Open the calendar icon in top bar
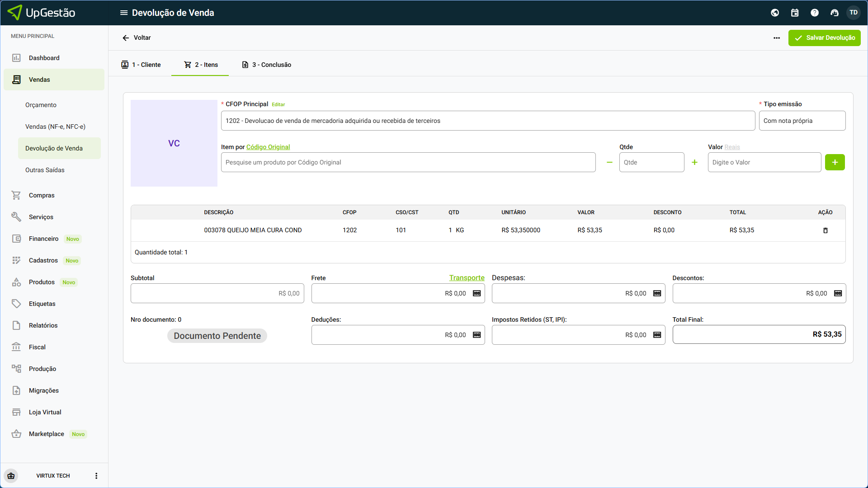The image size is (868, 488). click(x=795, y=13)
